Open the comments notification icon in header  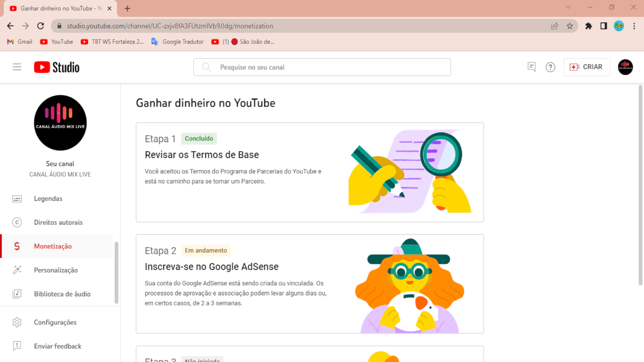click(x=531, y=67)
